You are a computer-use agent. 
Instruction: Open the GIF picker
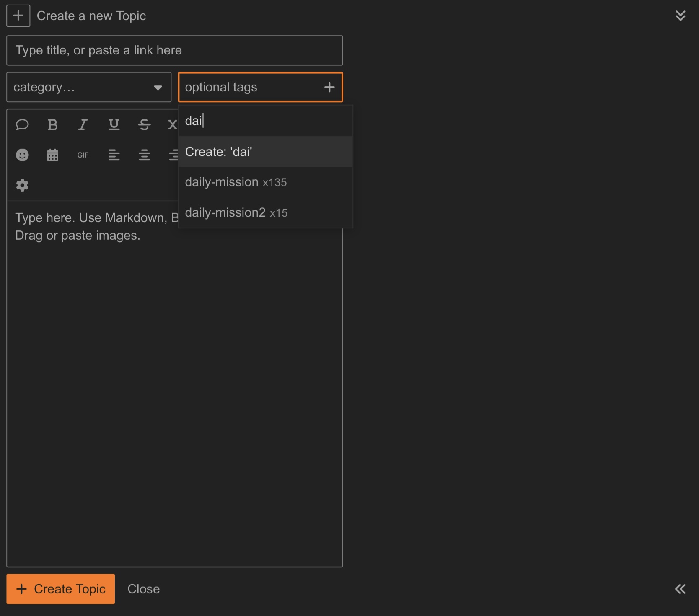coord(83,155)
